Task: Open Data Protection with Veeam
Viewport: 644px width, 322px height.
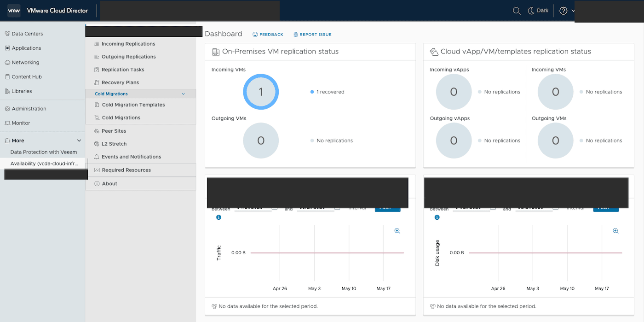Action: (x=44, y=152)
